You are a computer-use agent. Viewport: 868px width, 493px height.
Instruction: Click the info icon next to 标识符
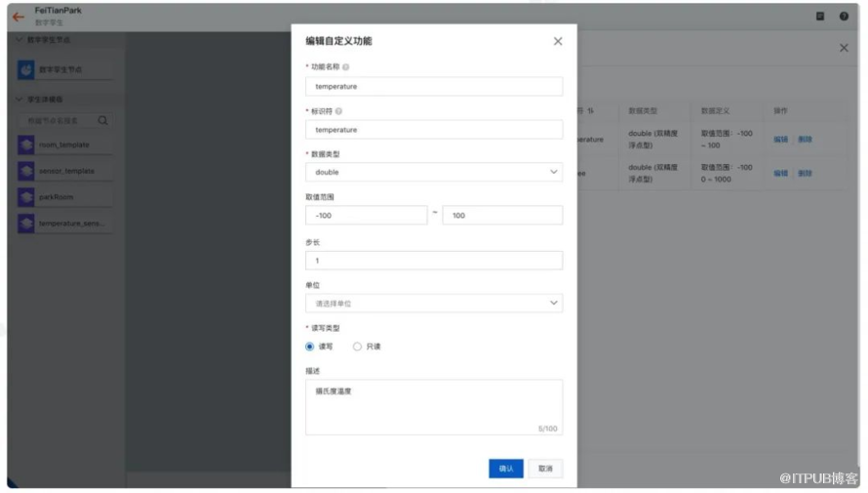coord(338,110)
